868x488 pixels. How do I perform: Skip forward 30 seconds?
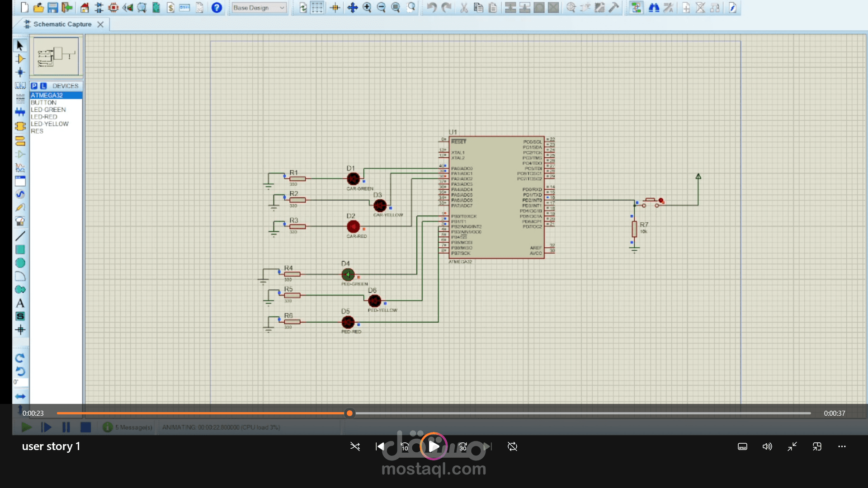coord(463,446)
